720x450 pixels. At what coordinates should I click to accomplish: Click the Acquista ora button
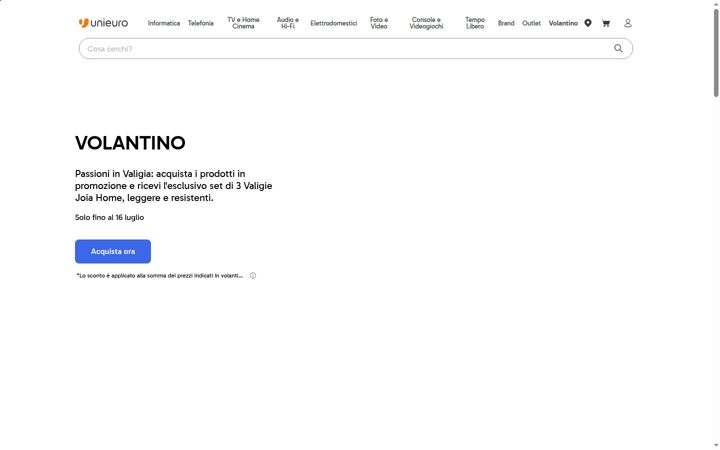click(113, 251)
